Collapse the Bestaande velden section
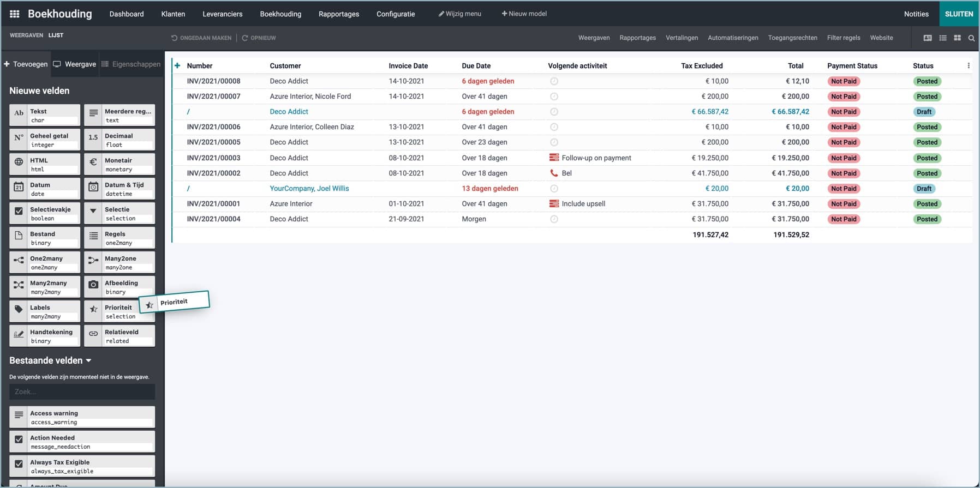The height and width of the screenshot is (488, 980). (x=50, y=360)
